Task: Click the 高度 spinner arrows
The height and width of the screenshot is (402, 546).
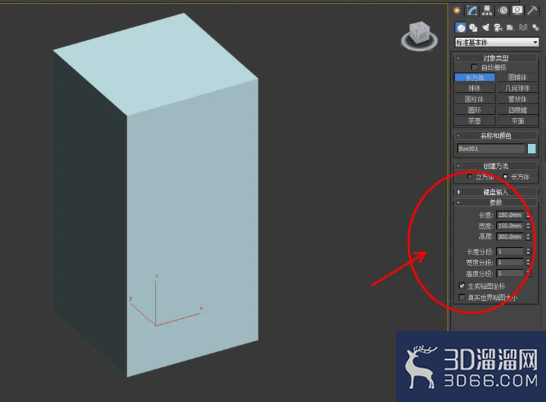Action: [x=528, y=237]
